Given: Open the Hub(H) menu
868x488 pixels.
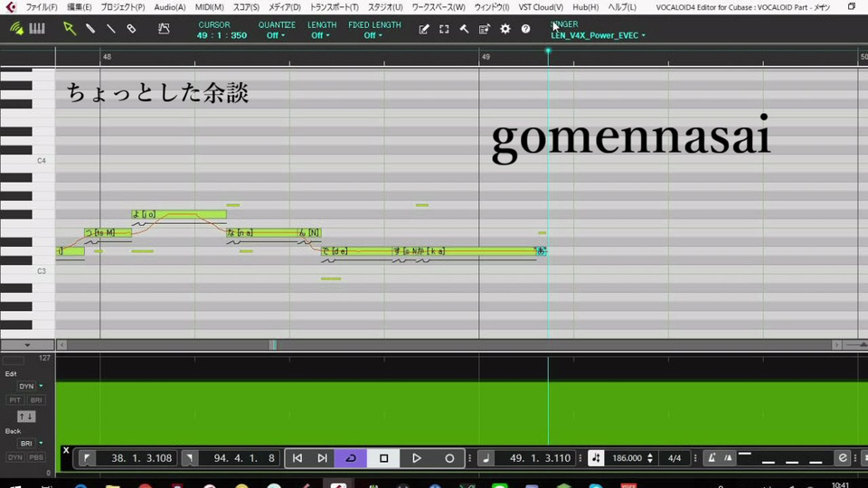Looking at the screenshot, I should (x=585, y=7).
